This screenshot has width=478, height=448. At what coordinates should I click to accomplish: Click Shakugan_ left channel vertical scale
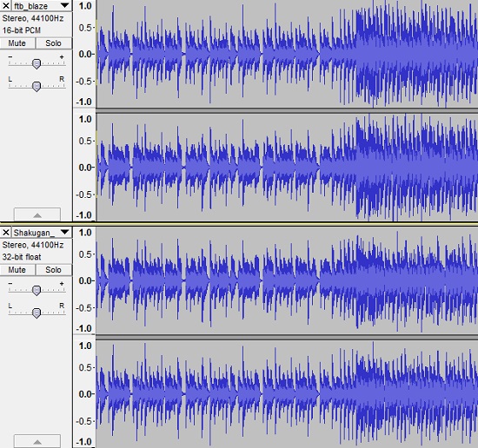pos(85,280)
